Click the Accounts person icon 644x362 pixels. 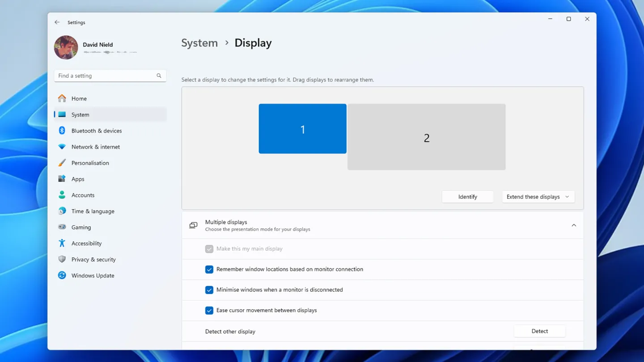coord(62,195)
